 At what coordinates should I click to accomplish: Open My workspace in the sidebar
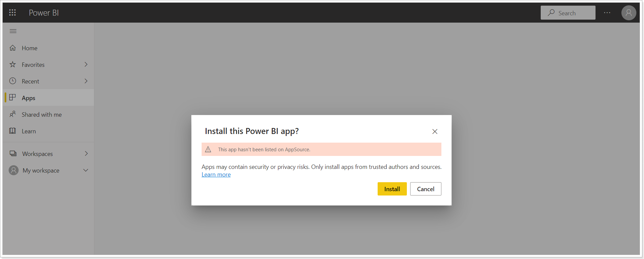(x=48, y=170)
